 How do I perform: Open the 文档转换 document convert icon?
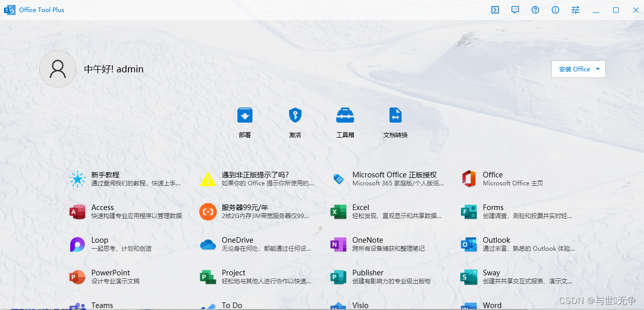click(x=396, y=115)
